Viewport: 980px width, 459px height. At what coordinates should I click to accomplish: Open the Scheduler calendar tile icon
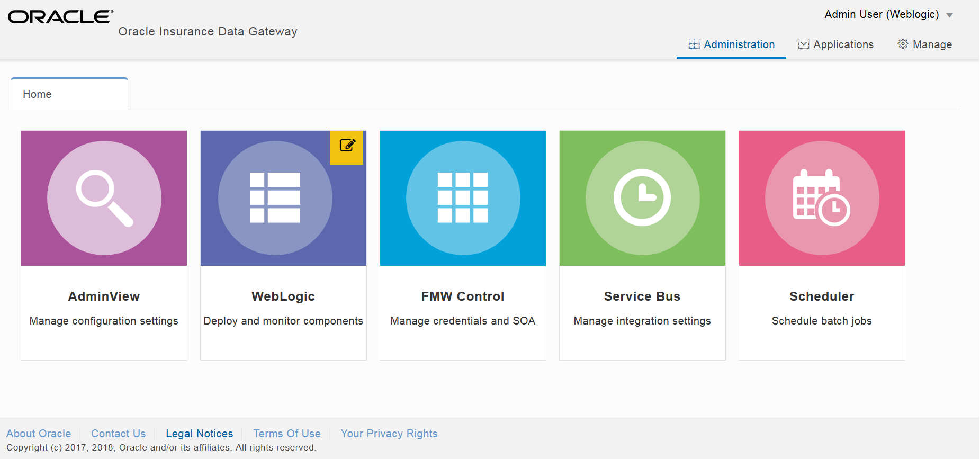point(822,198)
